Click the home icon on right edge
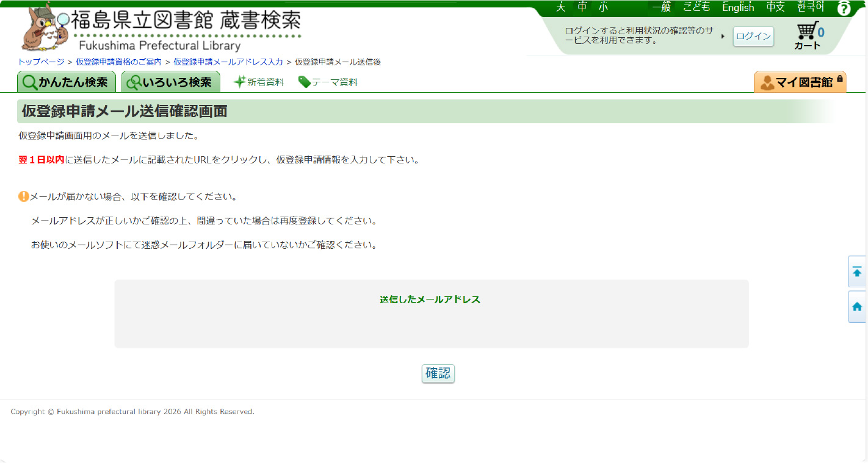 (857, 307)
